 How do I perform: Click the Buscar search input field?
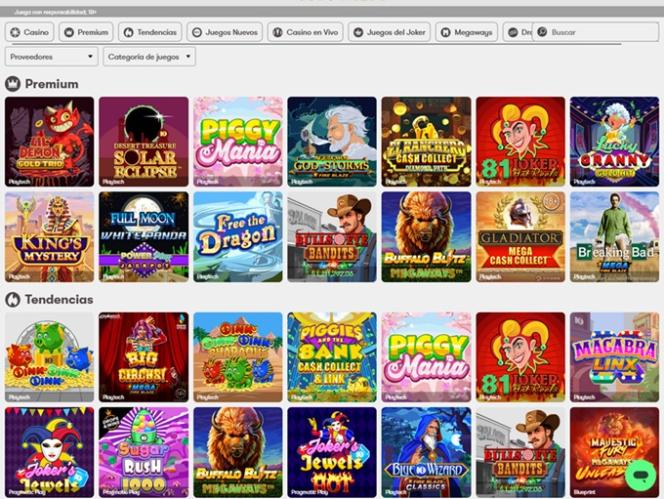597,32
